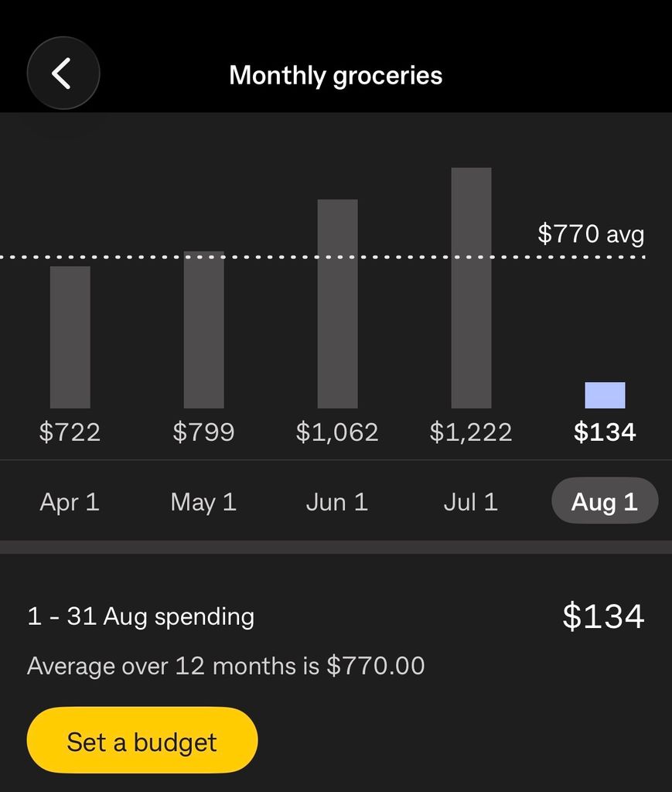Screen dimensions: 672x792
Task: Select the May 1 month tab
Action: click(203, 502)
